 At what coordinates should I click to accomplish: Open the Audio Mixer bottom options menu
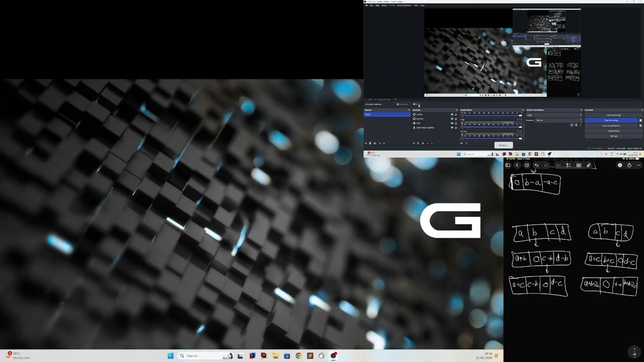466,143
